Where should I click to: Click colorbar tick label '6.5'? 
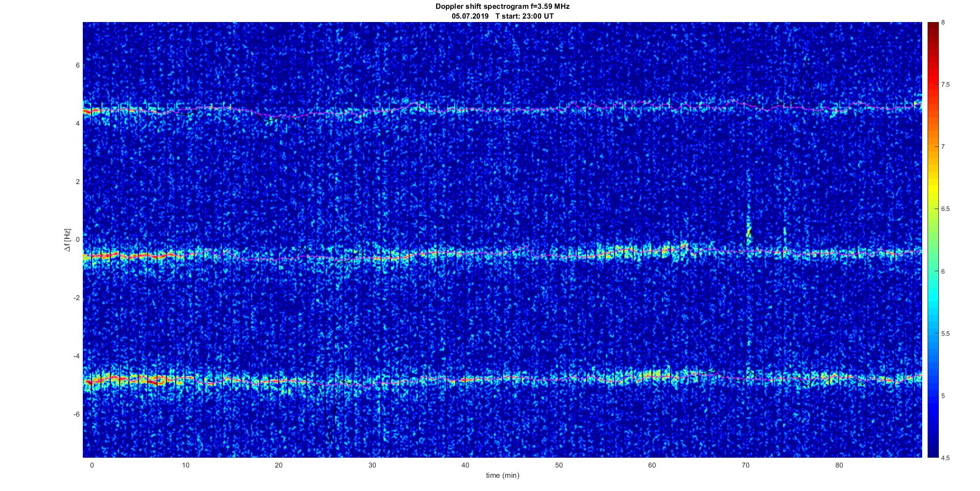click(x=945, y=209)
